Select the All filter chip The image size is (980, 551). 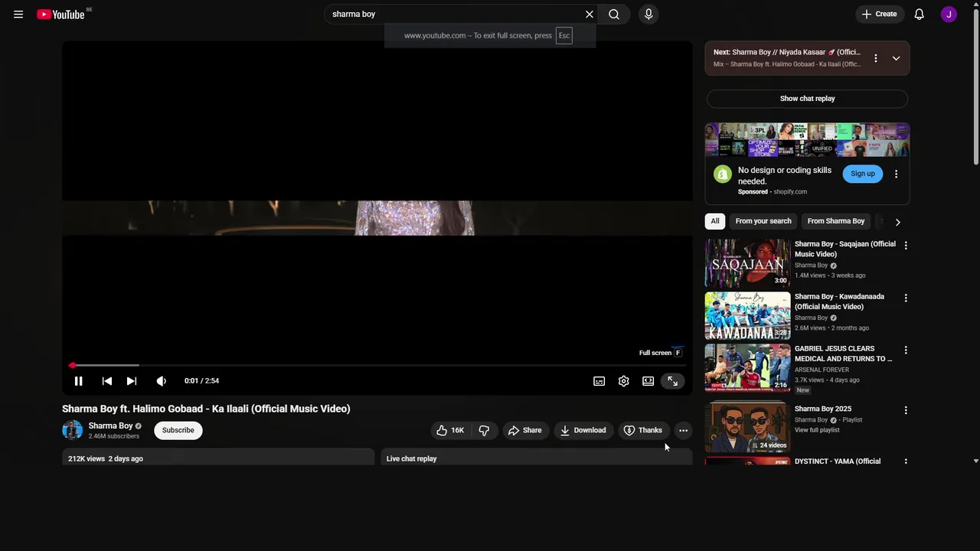(x=715, y=222)
